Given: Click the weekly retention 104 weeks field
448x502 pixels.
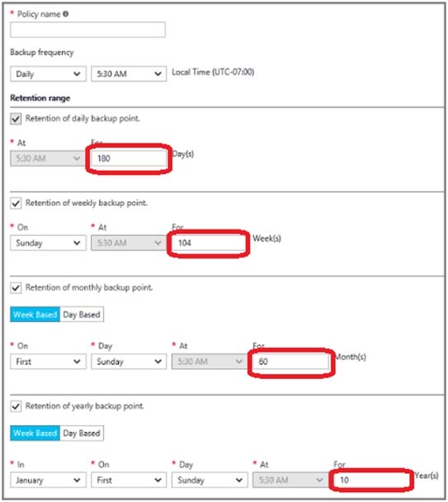Looking at the screenshot, I should [209, 243].
